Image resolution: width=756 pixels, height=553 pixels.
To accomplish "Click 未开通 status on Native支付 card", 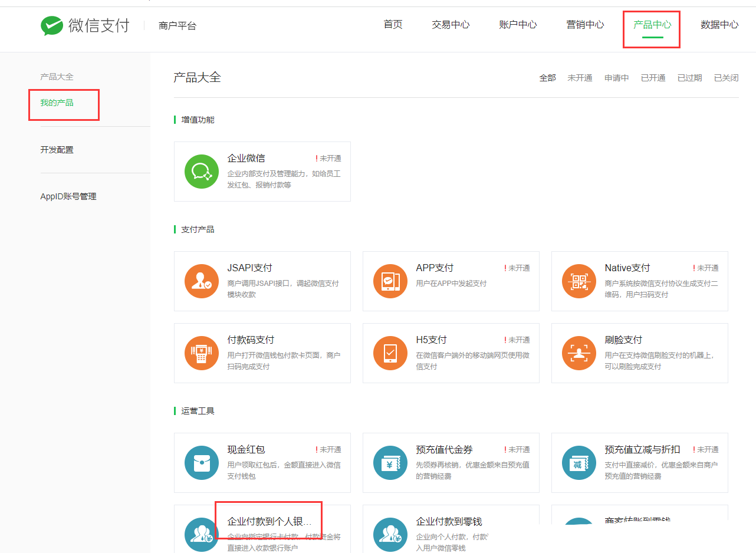I will tap(706, 268).
